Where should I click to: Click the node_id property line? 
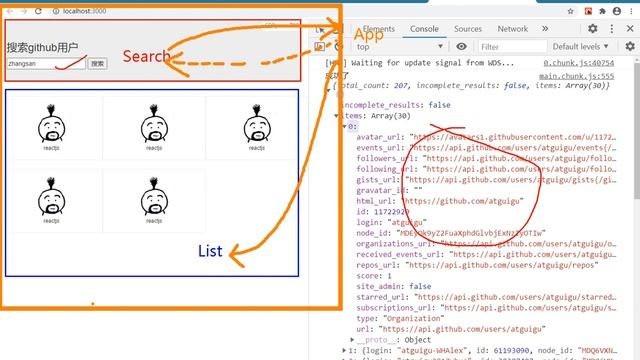(x=451, y=233)
